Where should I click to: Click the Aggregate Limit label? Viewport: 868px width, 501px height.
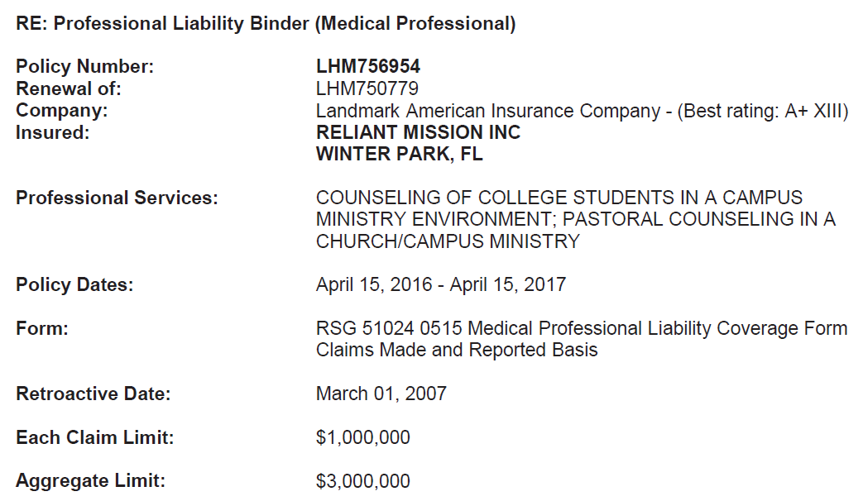[91, 480]
